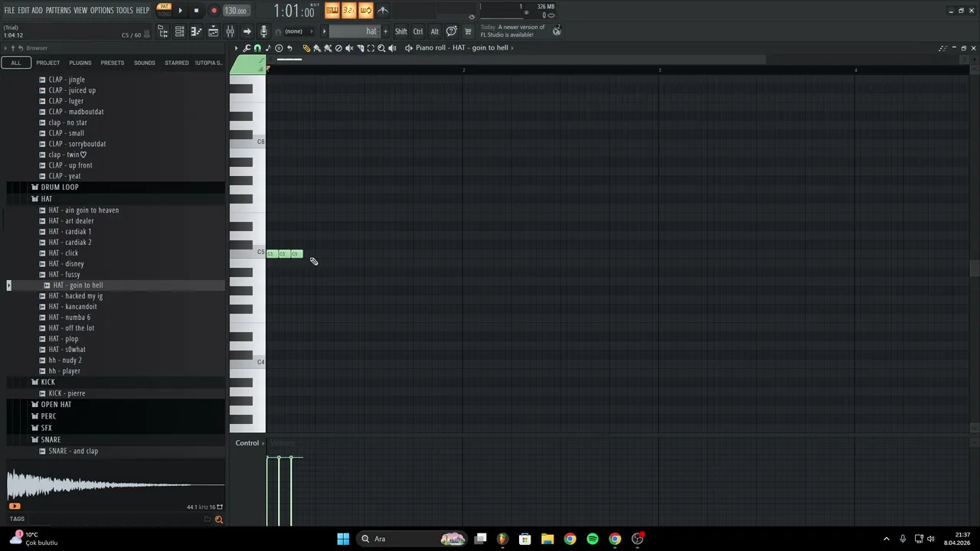Image resolution: width=980 pixels, height=551 pixels.
Task: Click the right arrow icon beside mixer icon
Action: pos(247,31)
